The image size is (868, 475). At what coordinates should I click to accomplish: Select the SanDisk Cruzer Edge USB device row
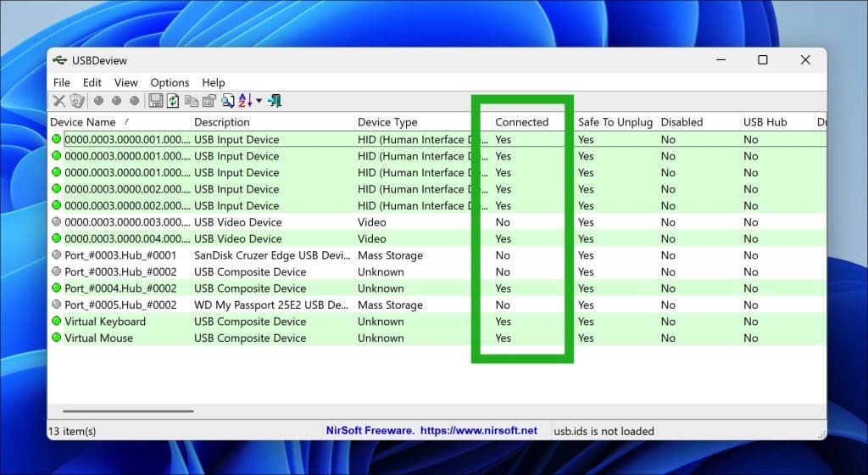pos(437,255)
